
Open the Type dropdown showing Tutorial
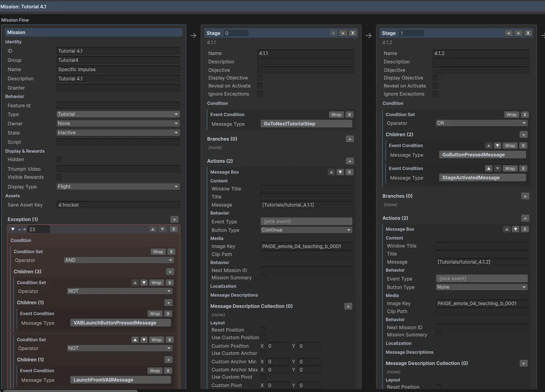click(x=118, y=114)
